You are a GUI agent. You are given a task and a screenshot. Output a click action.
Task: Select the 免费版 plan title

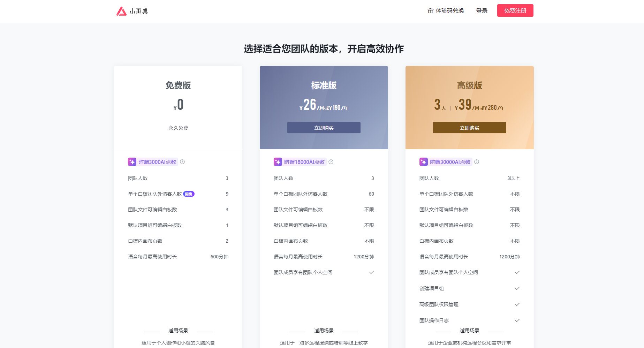pos(178,85)
